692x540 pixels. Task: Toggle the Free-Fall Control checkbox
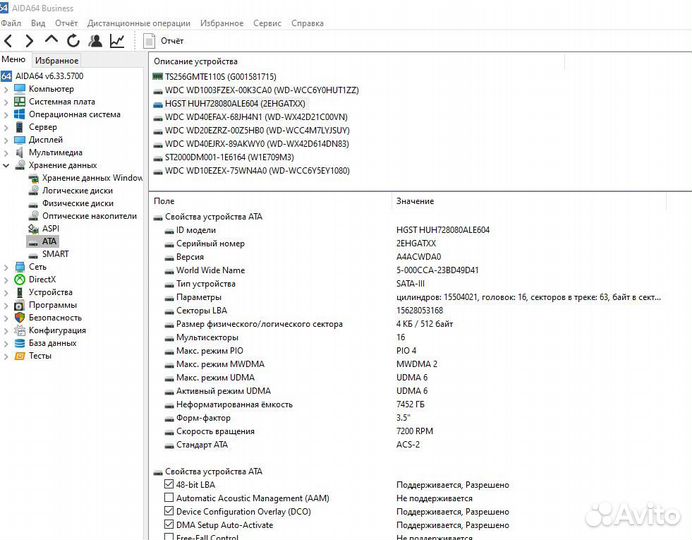[169, 537]
